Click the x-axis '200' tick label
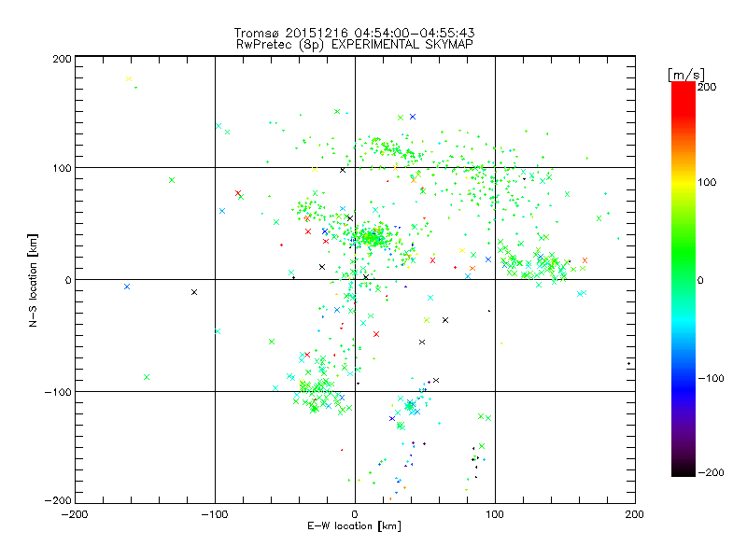 coord(635,514)
